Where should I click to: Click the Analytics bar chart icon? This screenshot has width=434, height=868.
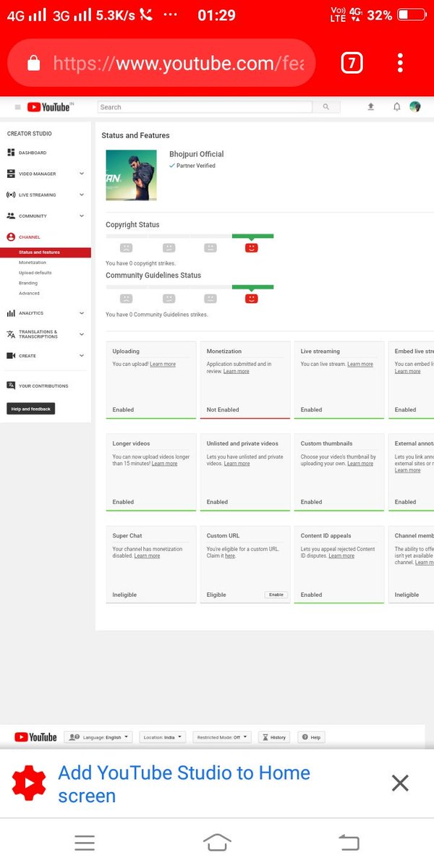tap(11, 313)
